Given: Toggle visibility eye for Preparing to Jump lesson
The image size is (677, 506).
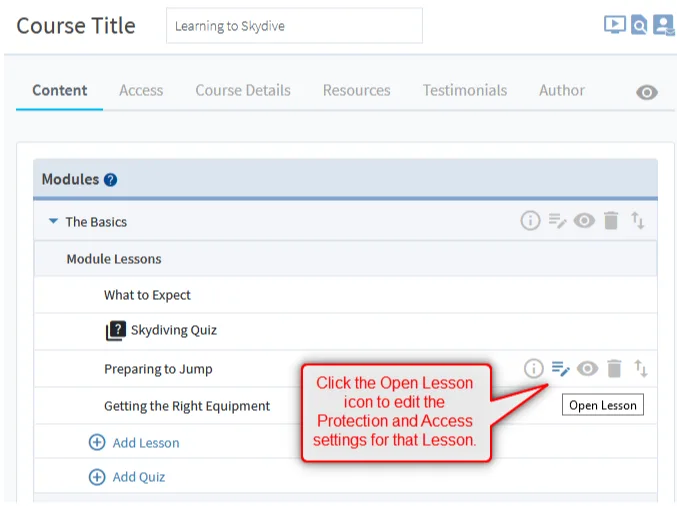Looking at the screenshot, I should tap(587, 369).
